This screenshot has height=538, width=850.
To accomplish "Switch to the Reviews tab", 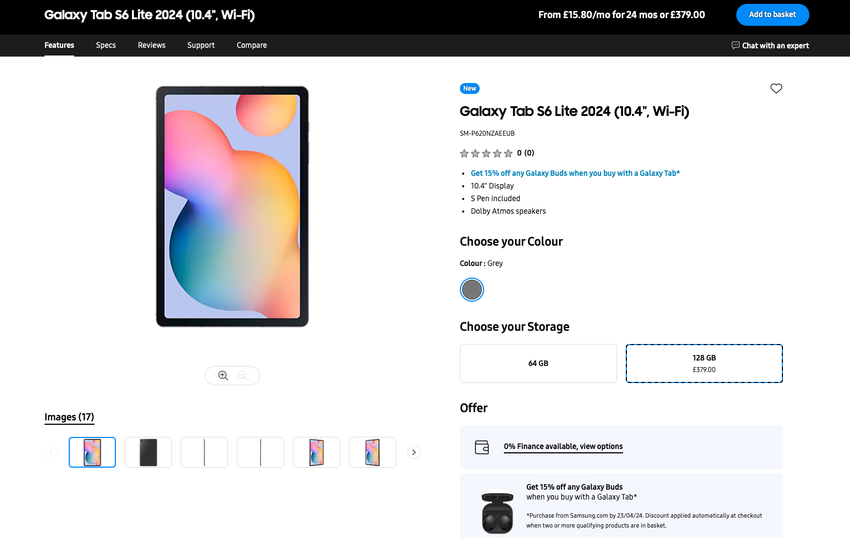I will [x=152, y=45].
